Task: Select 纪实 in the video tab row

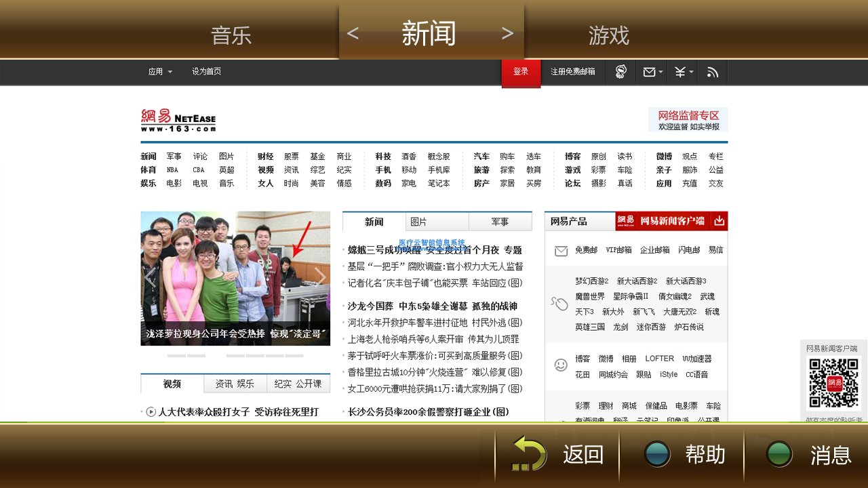Action: [x=283, y=384]
